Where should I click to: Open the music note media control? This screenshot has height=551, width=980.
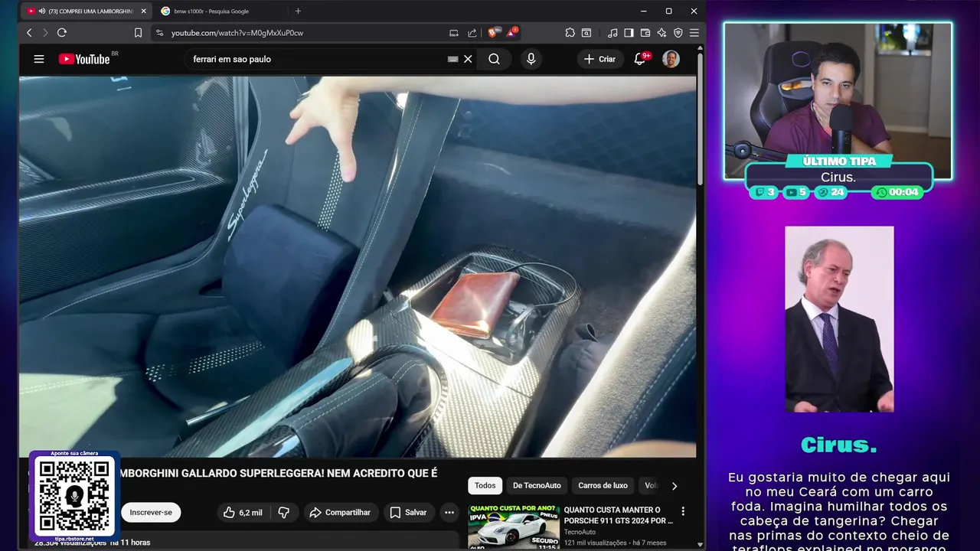[612, 33]
